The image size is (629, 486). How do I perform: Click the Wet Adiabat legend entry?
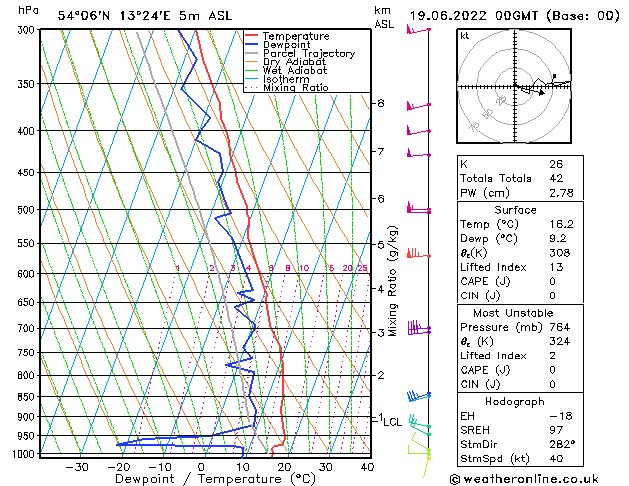[295, 70]
